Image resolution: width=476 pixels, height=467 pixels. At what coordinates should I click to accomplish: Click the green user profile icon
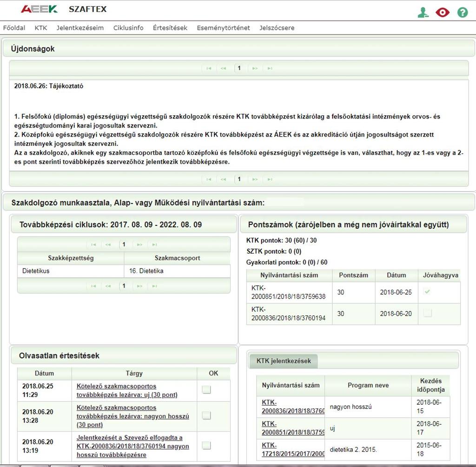pyautogui.click(x=423, y=13)
